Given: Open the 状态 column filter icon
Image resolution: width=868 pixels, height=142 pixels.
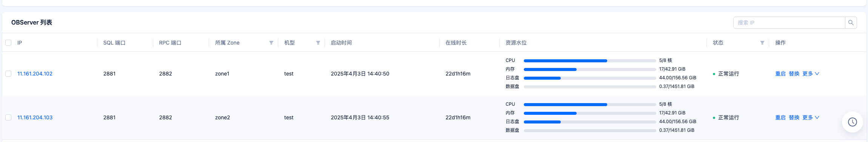Looking at the screenshot, I should pyautogui.click(x=762, y=43).
